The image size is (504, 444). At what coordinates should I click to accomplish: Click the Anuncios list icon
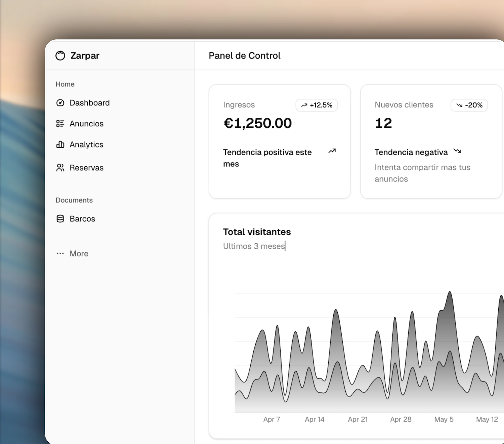tap(60, 124)
